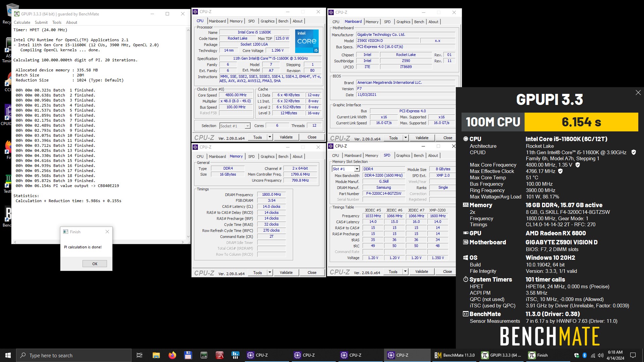Open the About menu in GPUPI
644x362 pixels.
[x=71, y=22]
